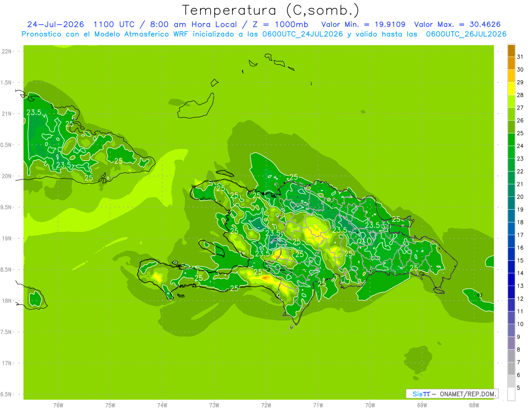532x411 pixels.
Task: Click the "76W" longitude label
Action: pos(58,405)
